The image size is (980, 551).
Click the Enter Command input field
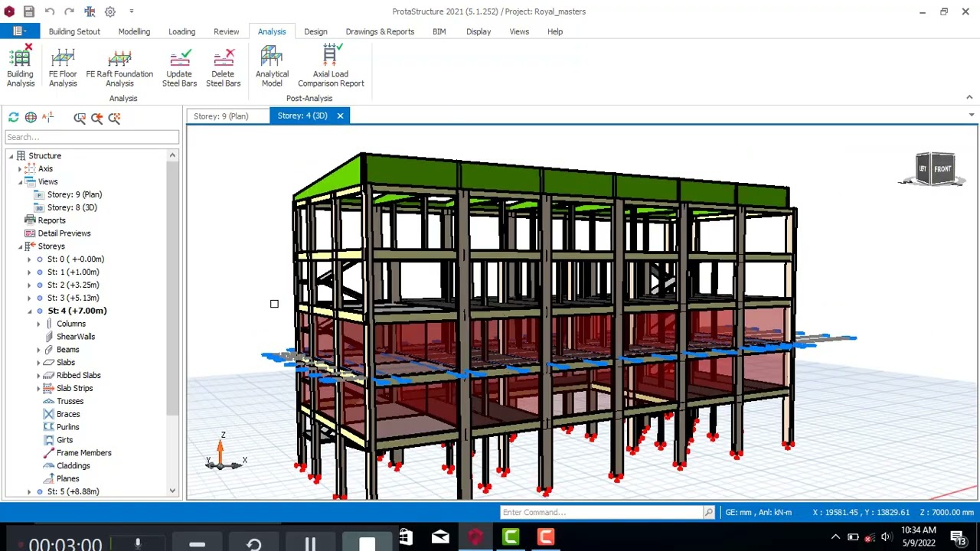pyautogui.click(x=602, y=512)
